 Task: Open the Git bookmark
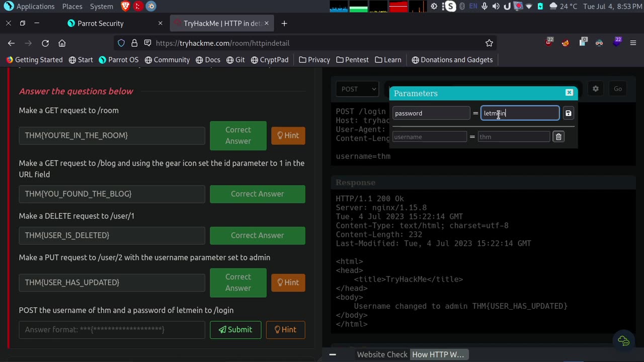pyautogui.click(x=235, y=60)
